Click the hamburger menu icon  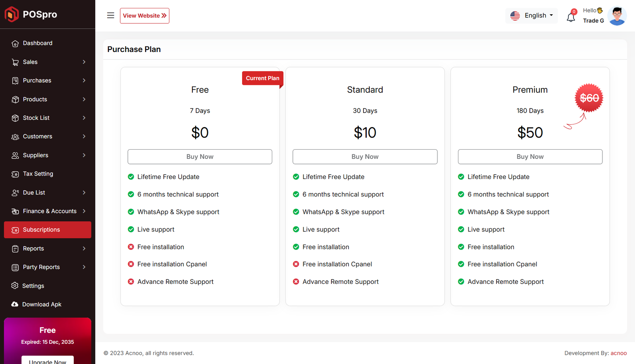110,15
